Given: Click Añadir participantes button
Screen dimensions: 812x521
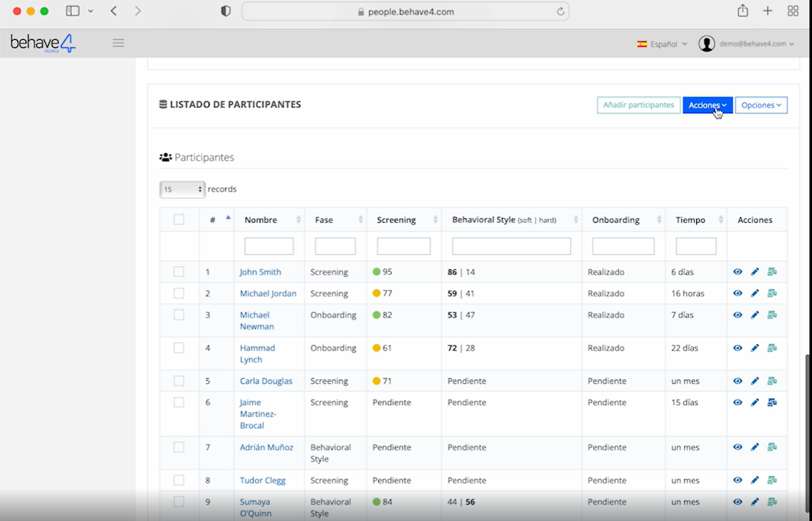Looking at the screenshot, I should coord(639,105).
